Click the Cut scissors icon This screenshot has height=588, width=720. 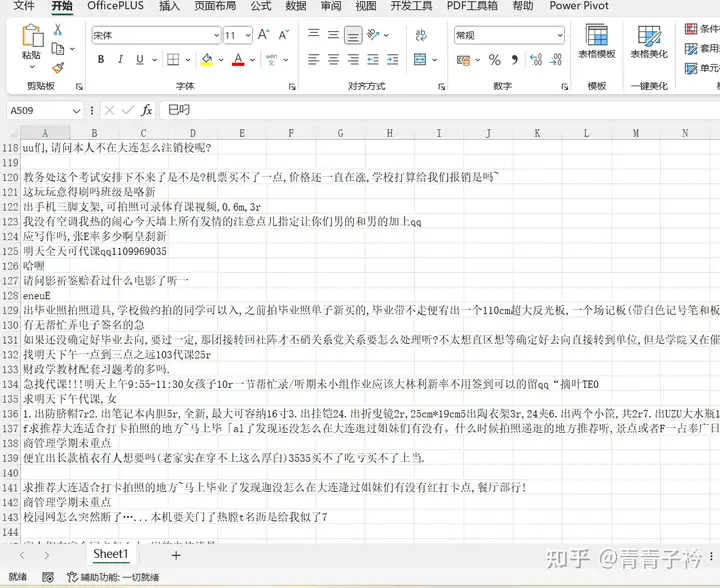[58, 30]
